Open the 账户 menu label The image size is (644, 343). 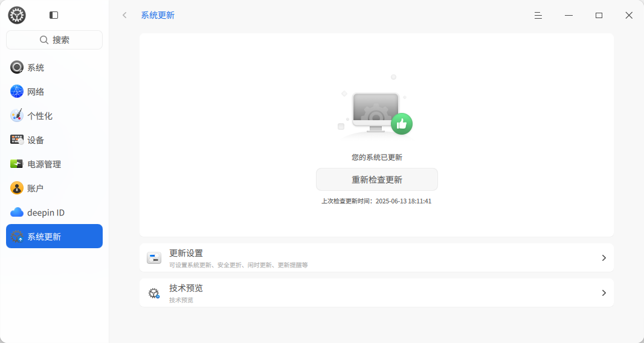point(35,188)
